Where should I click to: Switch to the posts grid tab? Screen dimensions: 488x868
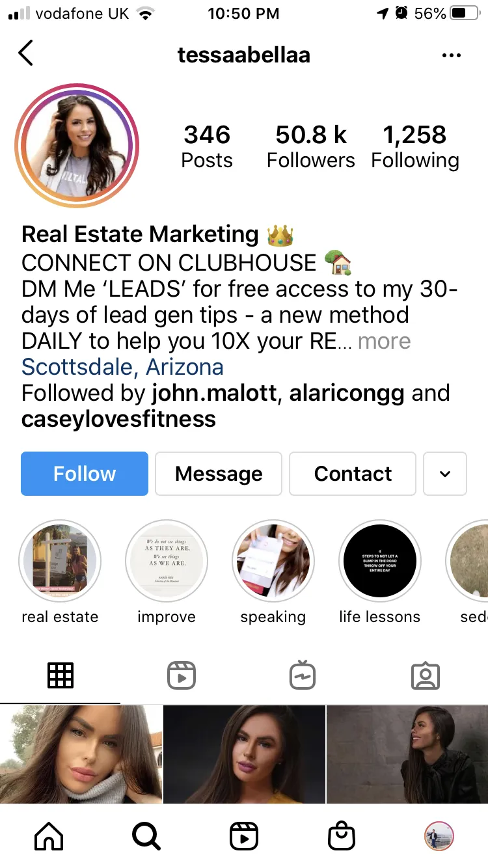pos(61,676)
